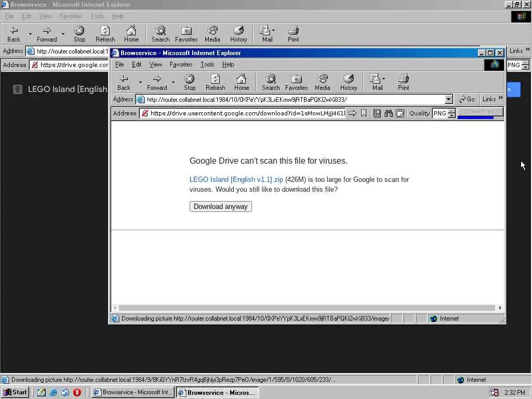Click drive.google.com URL field in background window

click(69, 65)
